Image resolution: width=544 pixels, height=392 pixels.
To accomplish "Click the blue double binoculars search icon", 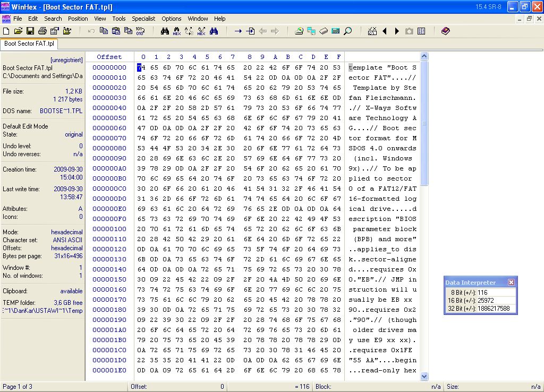I will pyautogui.click(x=214, y=31).
